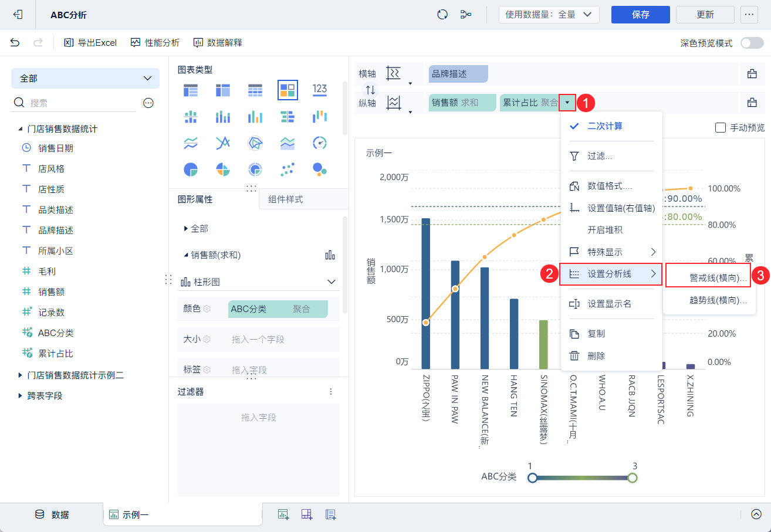
Task: Collapse the bottom bar with chevron icon
Action: pos(756,514)
